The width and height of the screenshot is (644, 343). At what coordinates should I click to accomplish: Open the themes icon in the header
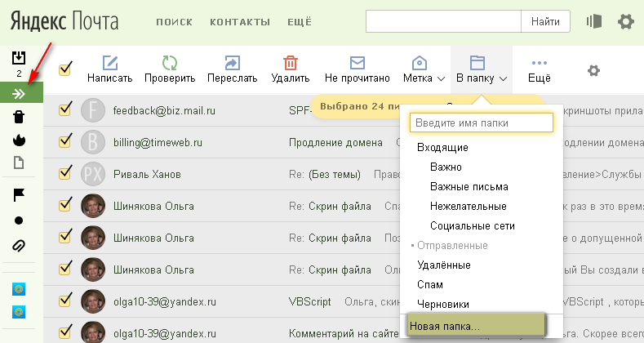pyautogui.click(x=594, y=21)
